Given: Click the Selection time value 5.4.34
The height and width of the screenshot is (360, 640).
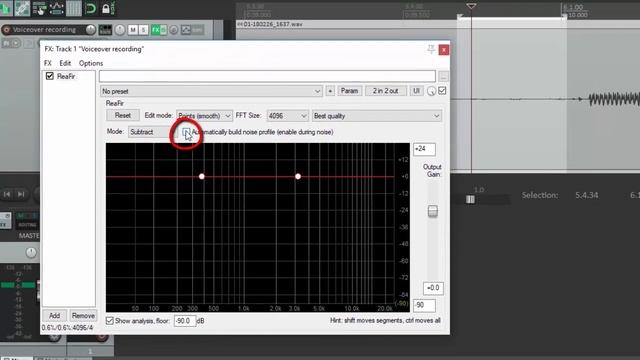Looking at the screenshot, I should pos(587,195).
